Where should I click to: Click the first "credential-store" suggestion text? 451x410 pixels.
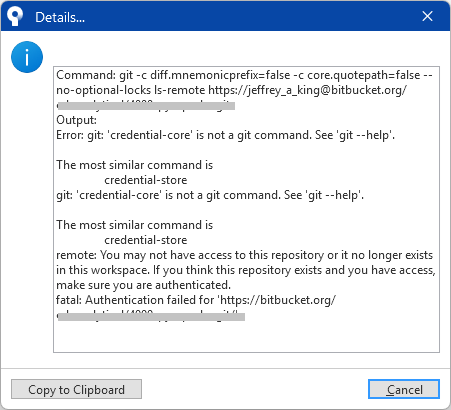click(x=146, y=180)
